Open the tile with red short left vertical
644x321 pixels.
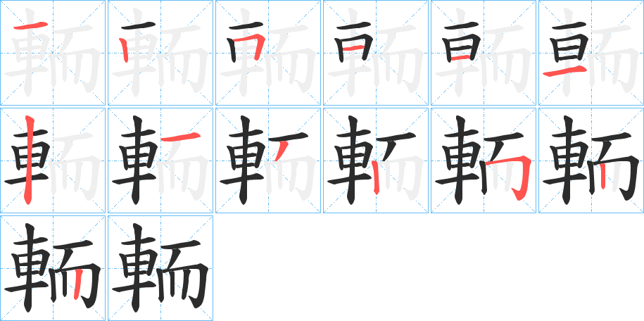pos(160,53)
